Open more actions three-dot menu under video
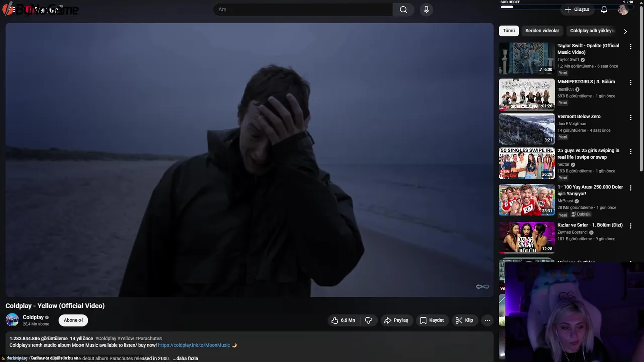The width and height of the screenshot is (644, 362). tap(487, 320)
